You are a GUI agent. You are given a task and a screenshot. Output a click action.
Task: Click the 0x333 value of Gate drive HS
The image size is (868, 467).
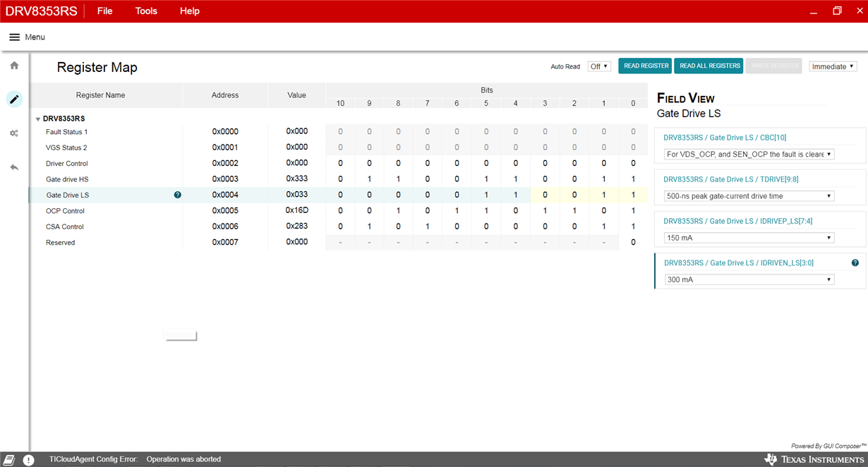click(x=297, y=178)
